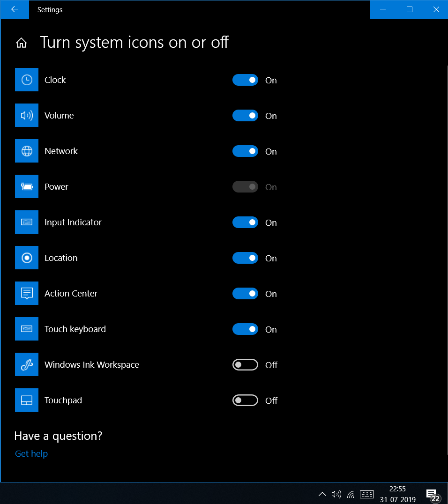
Task: Click the Touchpad icon tile
Action: (27, 400)
